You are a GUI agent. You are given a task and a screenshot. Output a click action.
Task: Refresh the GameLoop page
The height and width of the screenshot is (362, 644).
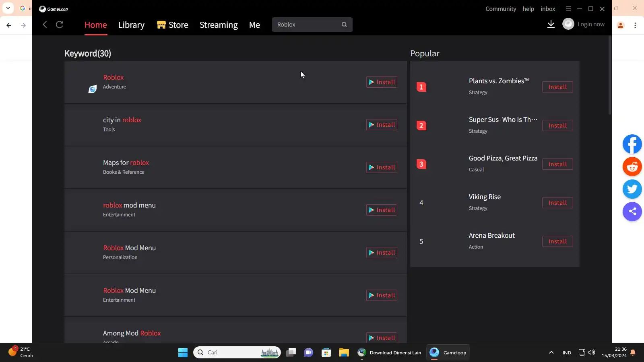[60, 25]
